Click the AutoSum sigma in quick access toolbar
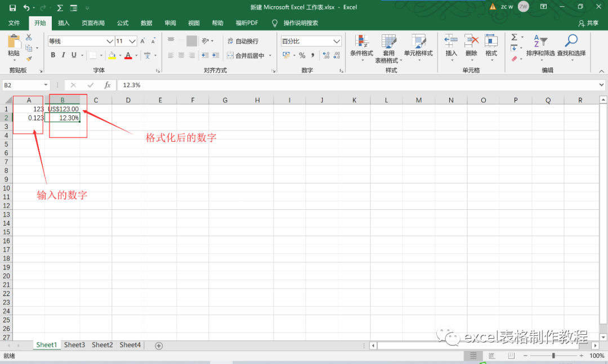 (60, 8)
